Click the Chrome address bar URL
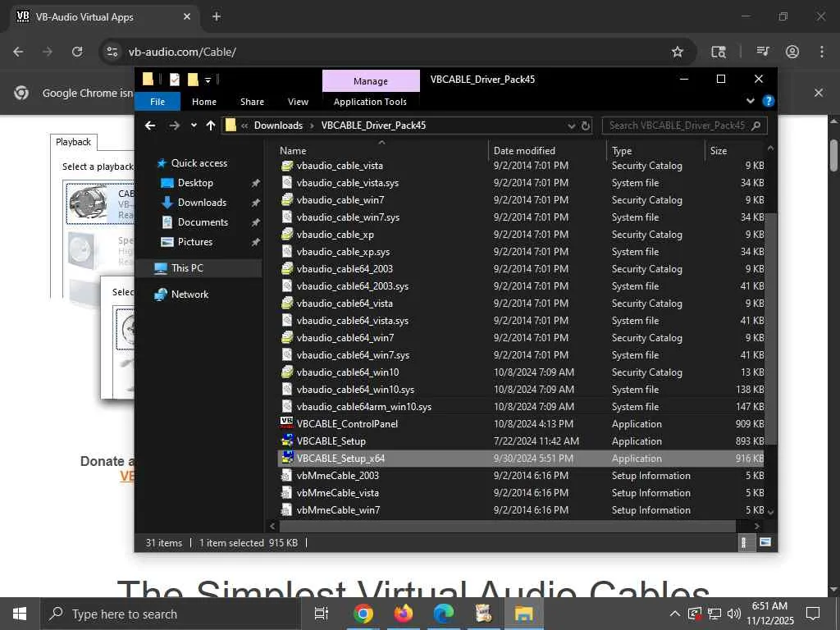The image size is (840, 630). 182,52
